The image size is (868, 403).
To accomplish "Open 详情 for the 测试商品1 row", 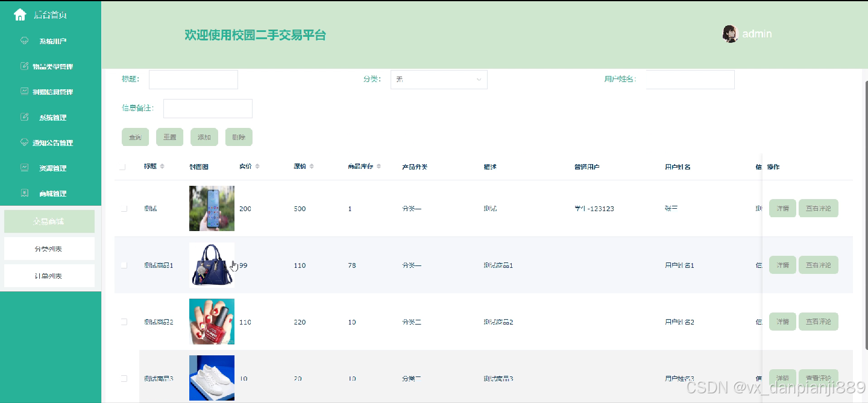I will click(782, 265).
